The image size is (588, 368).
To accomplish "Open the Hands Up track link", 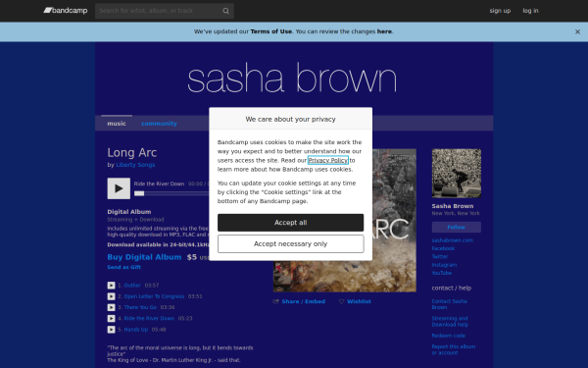I will tap(136, 330).
